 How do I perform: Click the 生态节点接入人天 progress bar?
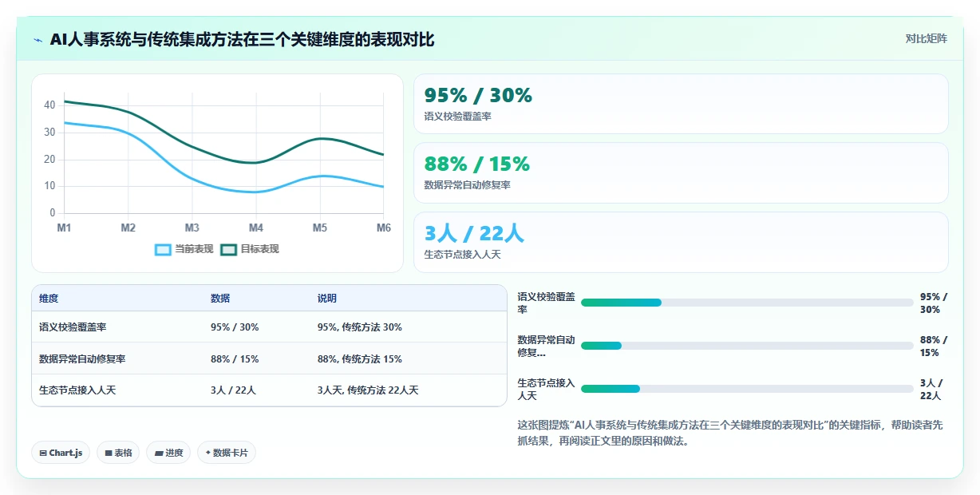click(747, 389)
